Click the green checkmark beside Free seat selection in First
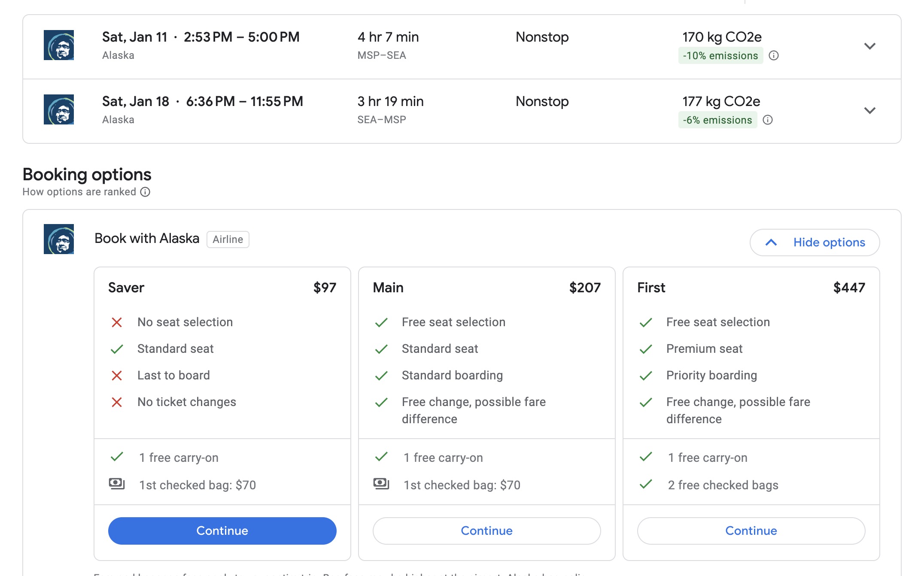924x576 pixels. coord(646,322)
